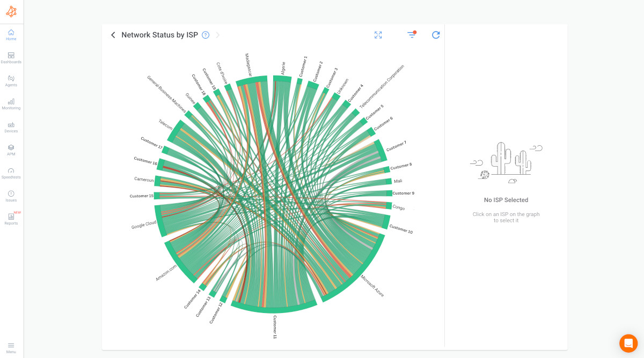This screenshot has height=358, width=644.
Task: Click the Obkio logo at top left
Action: coord(11,11)
